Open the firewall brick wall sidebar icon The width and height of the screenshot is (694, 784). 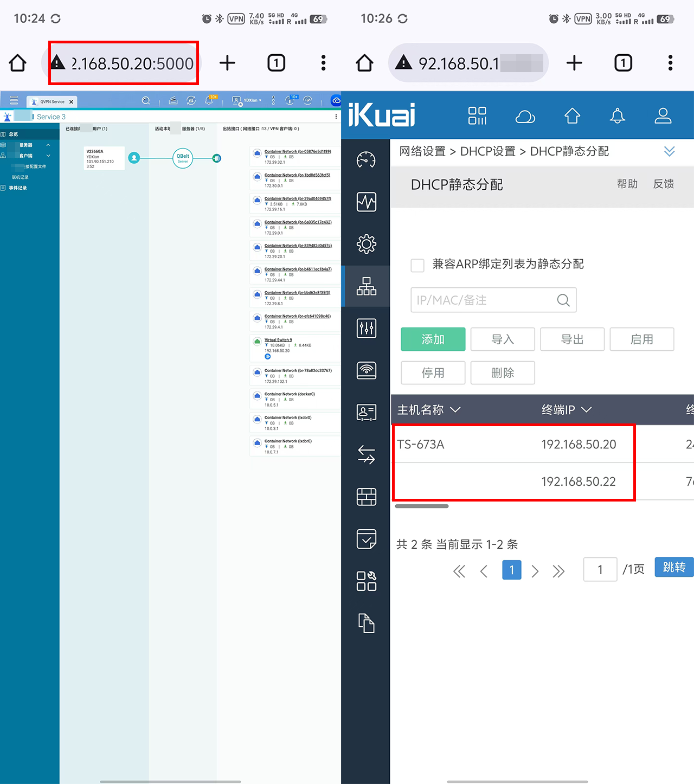click(x=367, y=497)
